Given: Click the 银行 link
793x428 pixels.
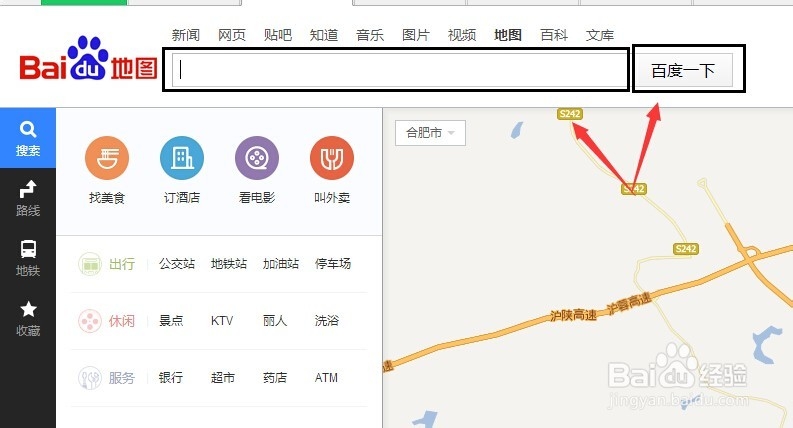Looking at the screenshot, I should click(171, 377).
